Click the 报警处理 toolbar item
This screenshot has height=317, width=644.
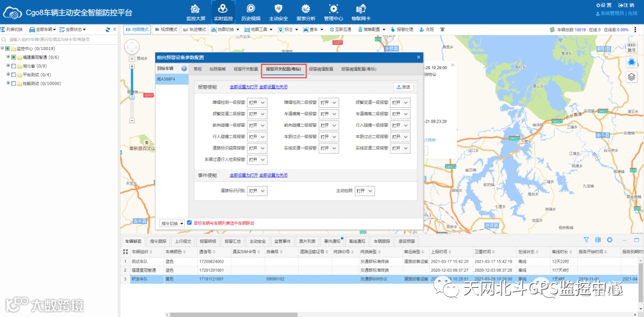point(402,30)
